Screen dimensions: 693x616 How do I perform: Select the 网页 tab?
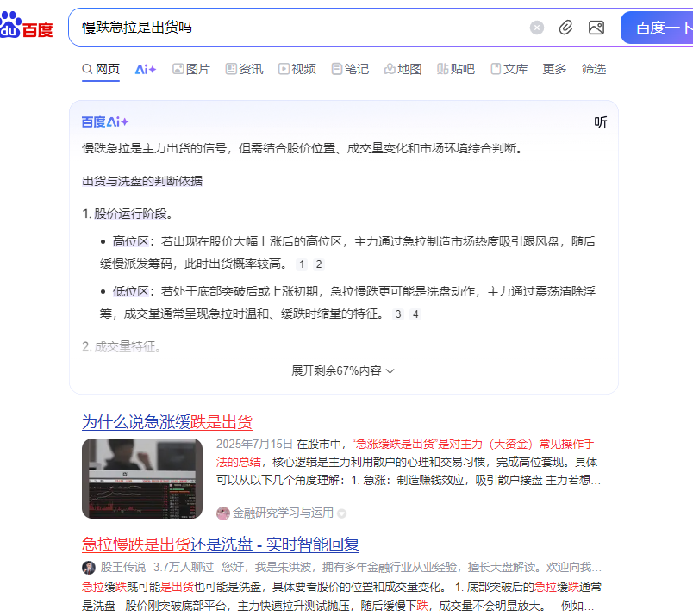click(101, 69)
